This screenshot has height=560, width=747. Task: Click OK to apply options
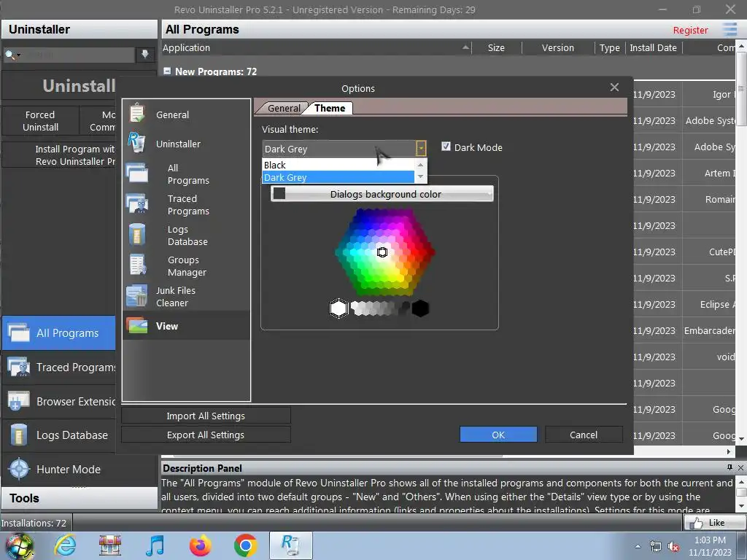pos(498,435)
